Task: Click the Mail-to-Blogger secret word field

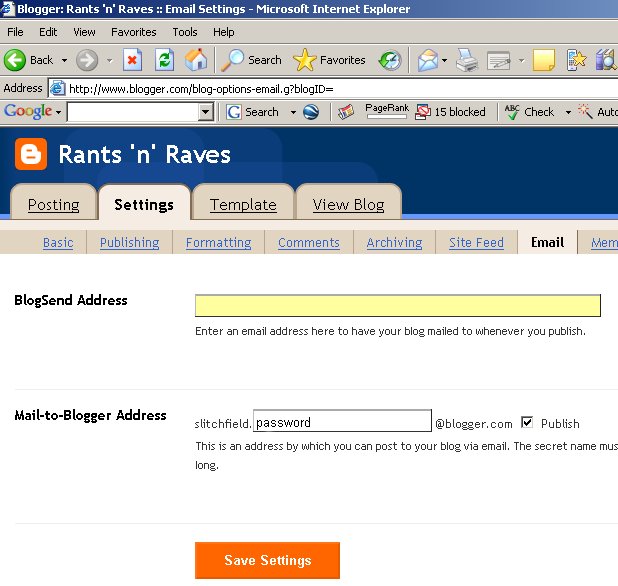Action: pyautogui.click(x=343, y=421)
